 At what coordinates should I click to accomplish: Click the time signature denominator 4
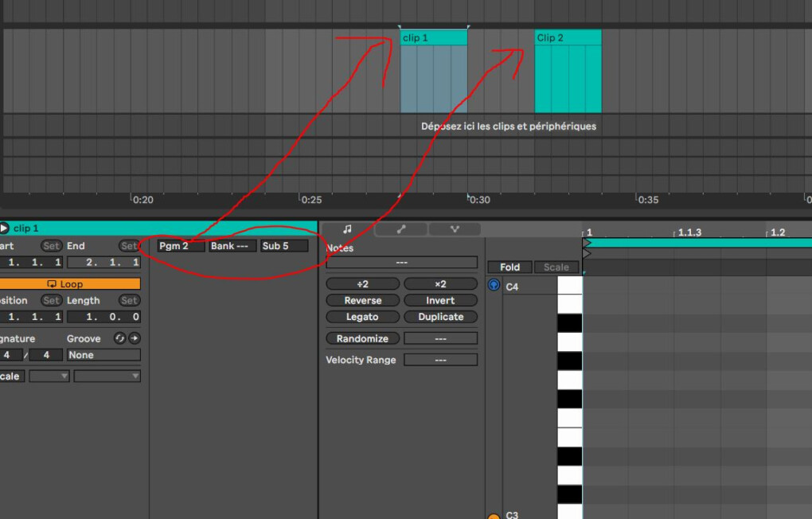click(x=46, y=355)
